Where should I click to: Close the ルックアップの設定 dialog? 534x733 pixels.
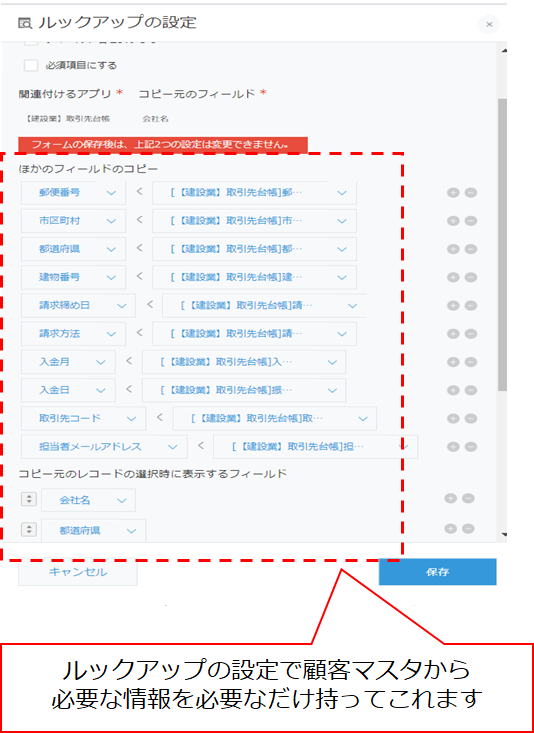(489, 24)
